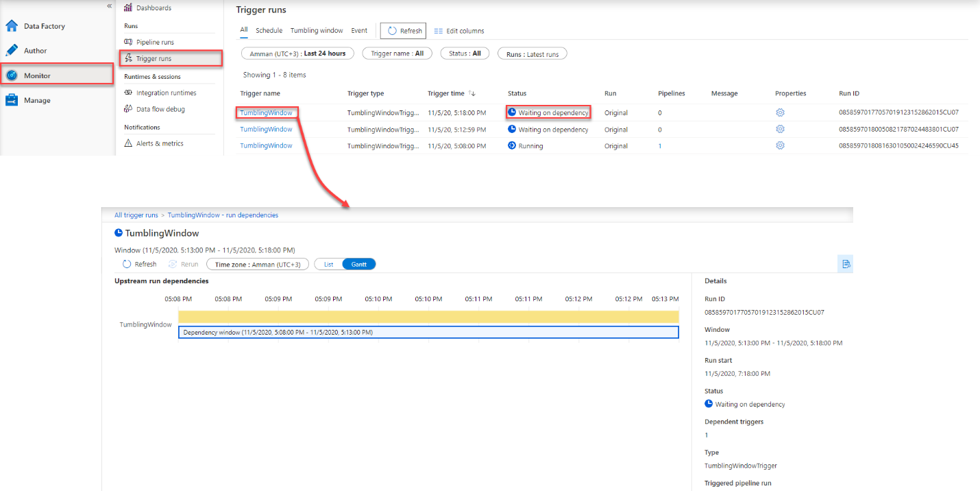Click the Dependency window bar in Gantt
Viewport: 980px width, 491px height.
pyautogui.click(x=428, y=332)
